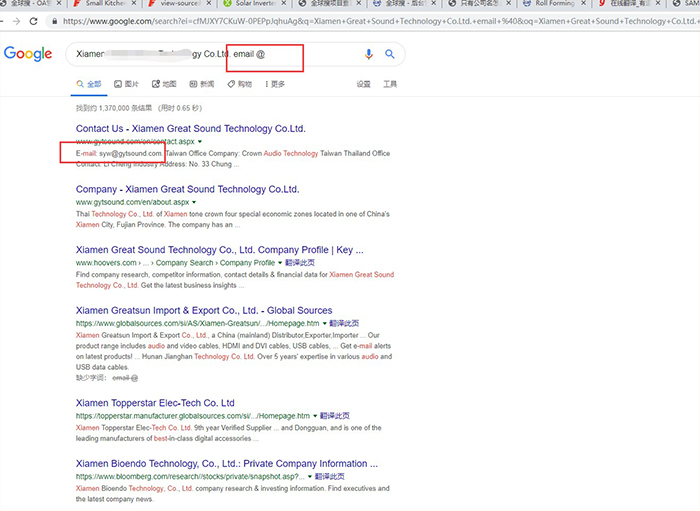
Task: Start voice search with microphone icon
Action: [x=369, y=54]
